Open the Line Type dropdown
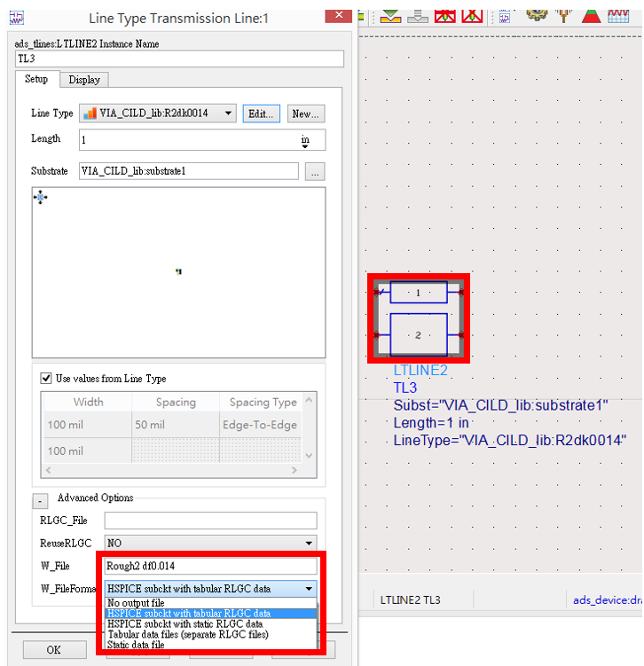 (x=158, y=114)
